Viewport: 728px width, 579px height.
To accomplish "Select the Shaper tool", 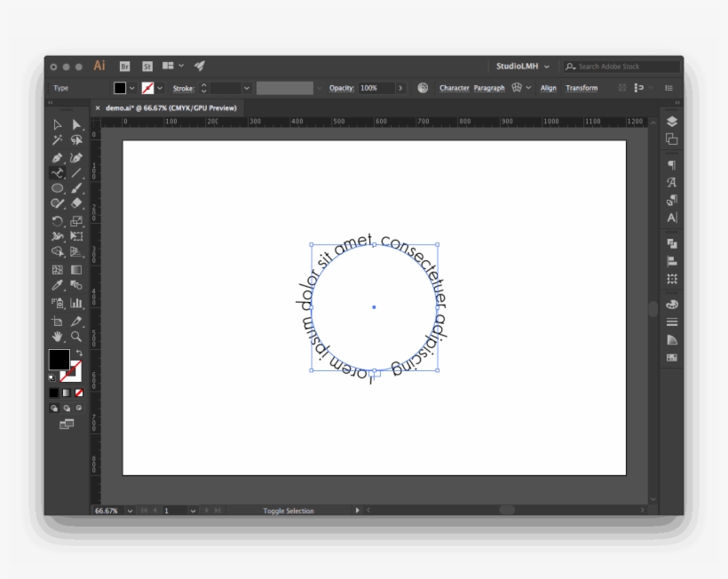I will point(57,203).
